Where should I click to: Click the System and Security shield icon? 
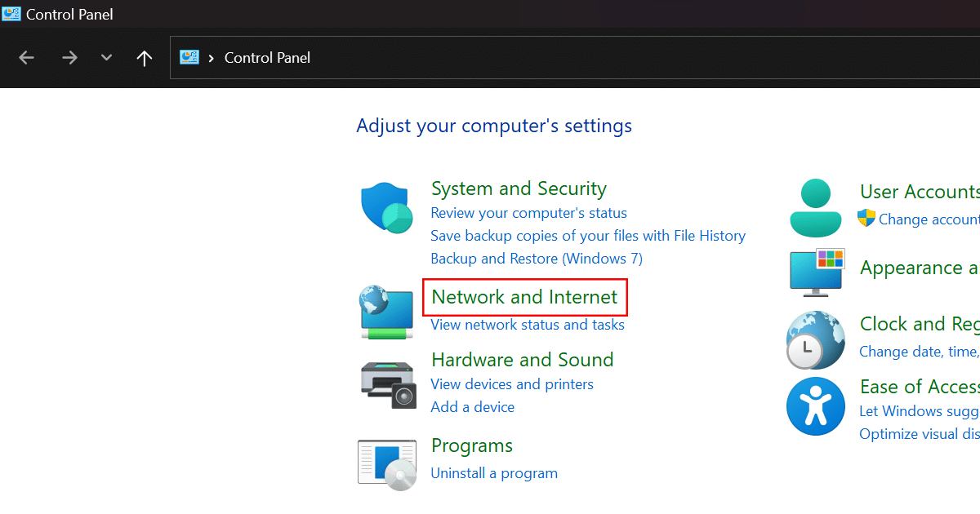pyautogui.click(x=387, y=209)
